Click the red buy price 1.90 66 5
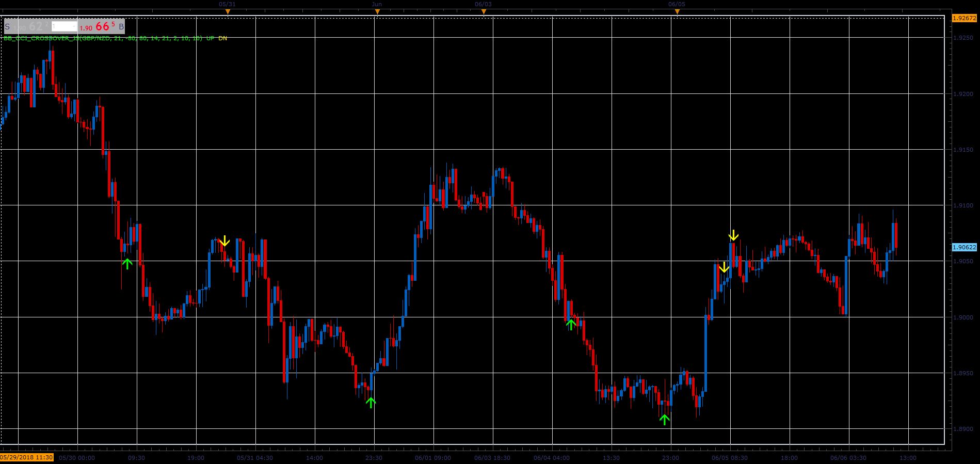The width and height of the screenshot is (980, 464). (x=97, y=26)
